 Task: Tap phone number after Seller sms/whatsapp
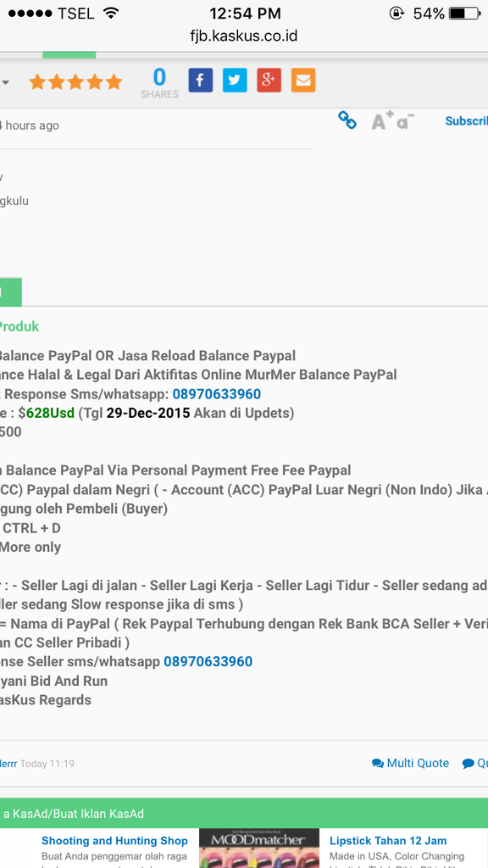[x=208, y=661]
